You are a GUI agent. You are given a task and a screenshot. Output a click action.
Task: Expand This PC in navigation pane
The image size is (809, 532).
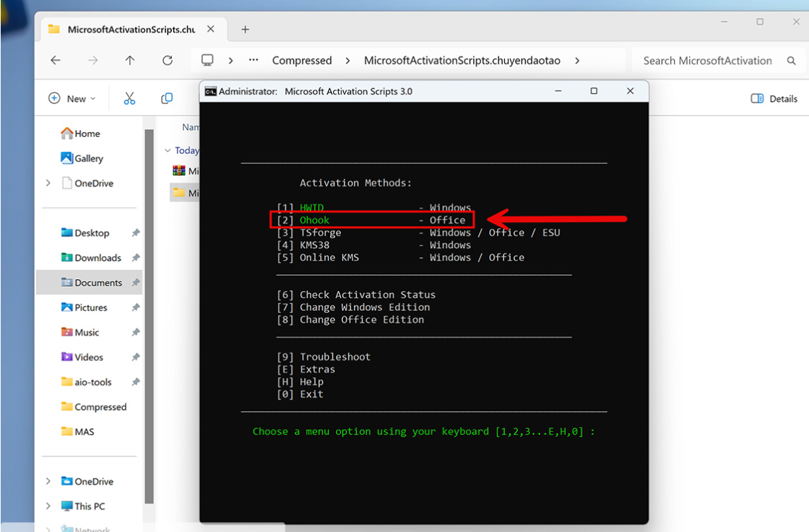[x=48, y=506]
